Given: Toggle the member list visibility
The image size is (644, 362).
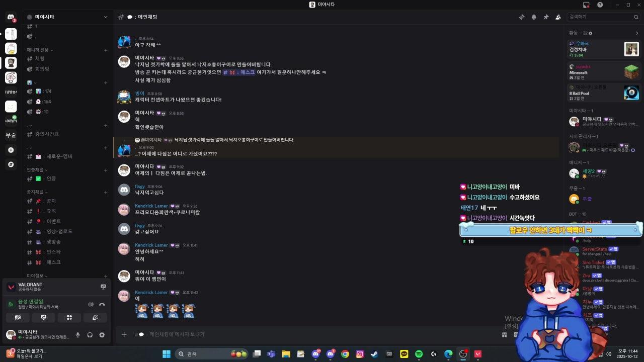Looking at the screenshot, I should pyautogui.click(x=558, y=17).
